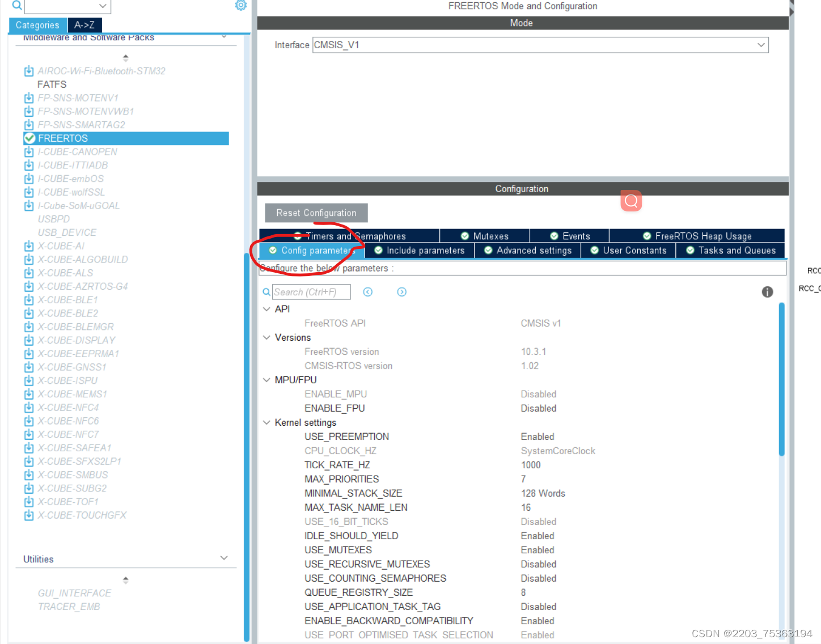Click download icon next to X-CUBE-TOUCHGFX

click(29, 515)
